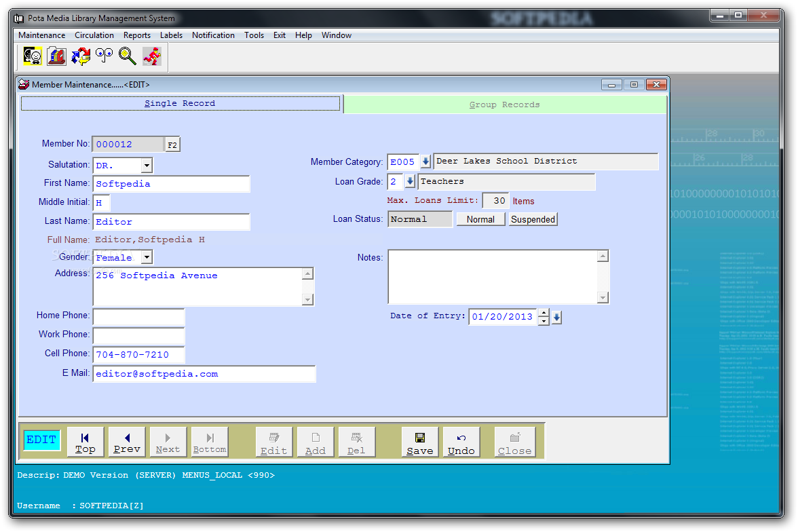Screen dimensions: 798x532
Task: Click the Add record button
Action: (315, 442)
